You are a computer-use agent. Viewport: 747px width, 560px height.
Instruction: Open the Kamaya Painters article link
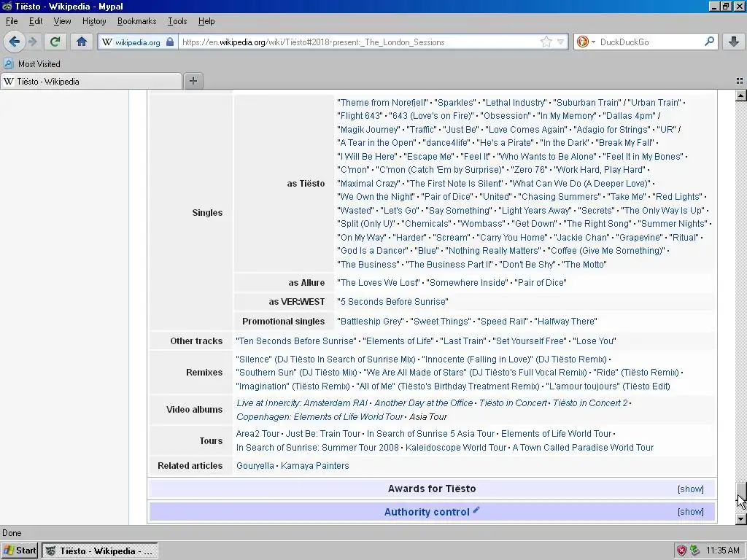tap(315, 466)
